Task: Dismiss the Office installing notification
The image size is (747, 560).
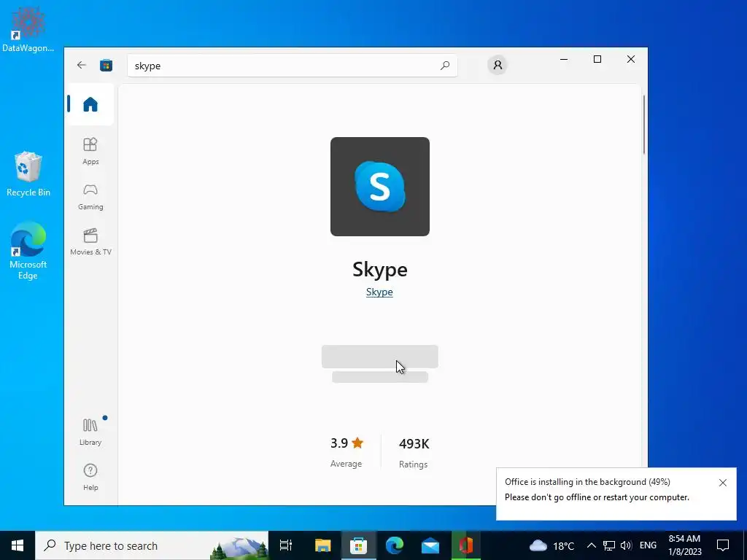Action: point(723,483)
